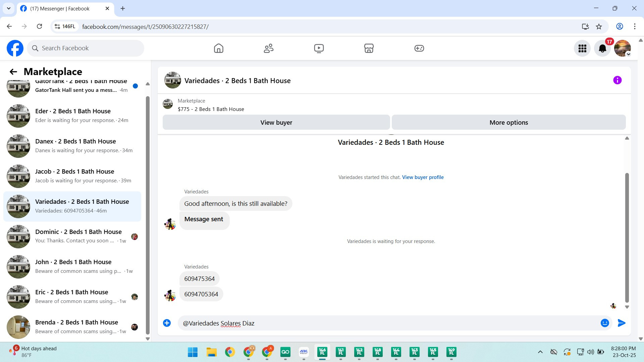Open the Video (Watch) icon

click(x=319, y=48)
